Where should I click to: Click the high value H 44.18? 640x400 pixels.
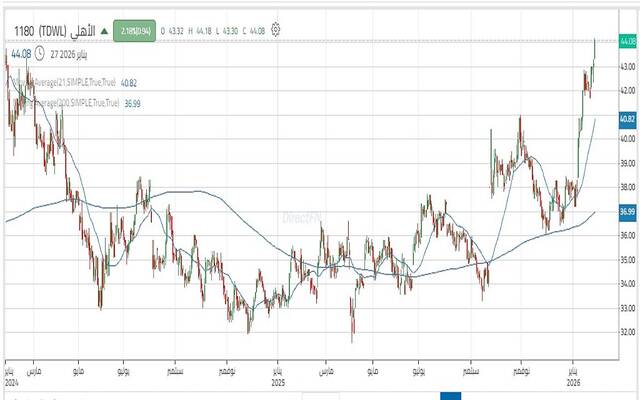196,32
